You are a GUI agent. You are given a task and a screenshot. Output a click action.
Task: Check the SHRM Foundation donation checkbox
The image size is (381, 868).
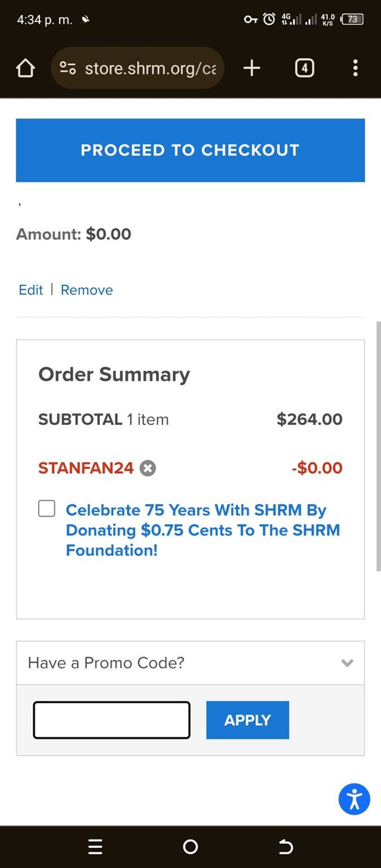(47, 509)
